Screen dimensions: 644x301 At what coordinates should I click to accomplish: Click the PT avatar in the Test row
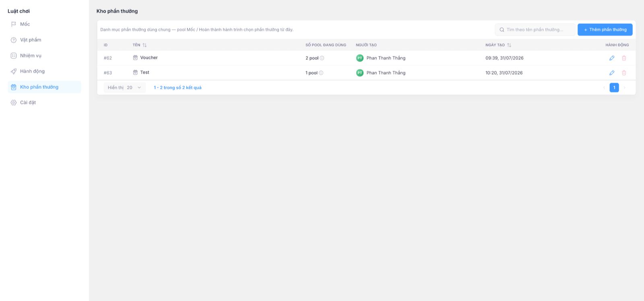(360, 73)
